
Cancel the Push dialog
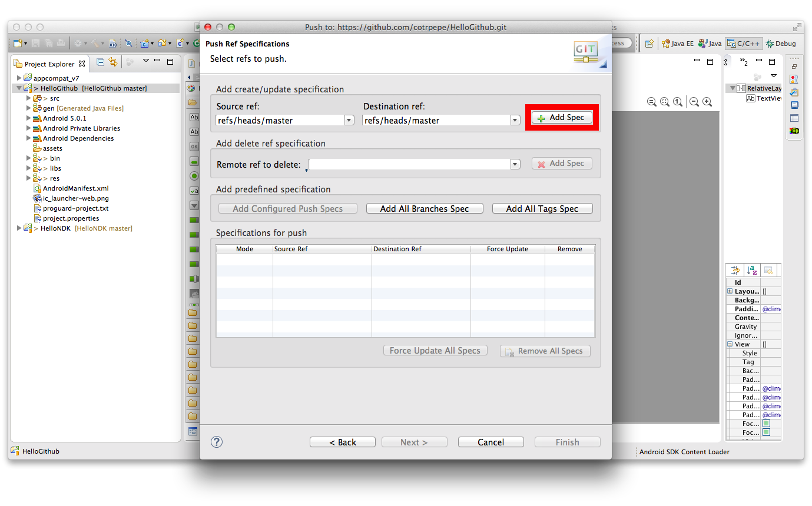point(490,442)
